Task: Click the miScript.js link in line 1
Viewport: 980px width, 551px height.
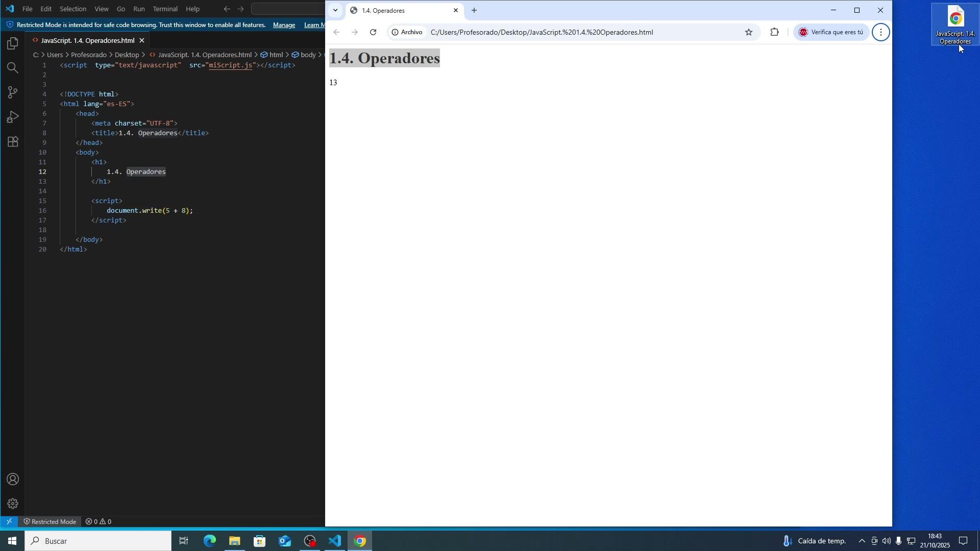Action: pyautogui.click(x=231, y=65)
